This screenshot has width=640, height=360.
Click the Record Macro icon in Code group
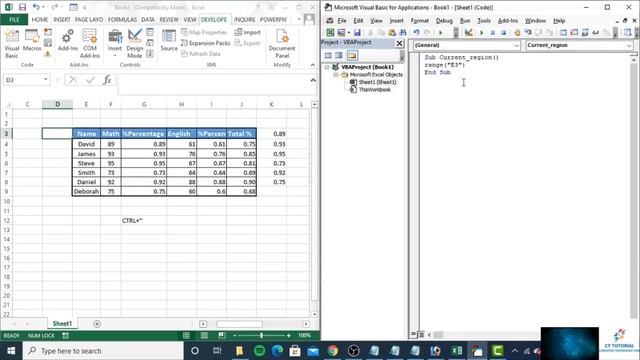48,32
